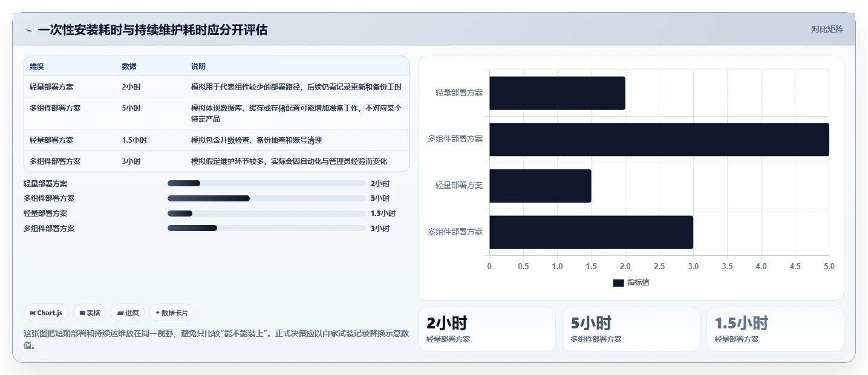Click the 3小时 value after the progress bar
Image resolution: width=868 pixels, height=375 pixels.
click(380, 229)
